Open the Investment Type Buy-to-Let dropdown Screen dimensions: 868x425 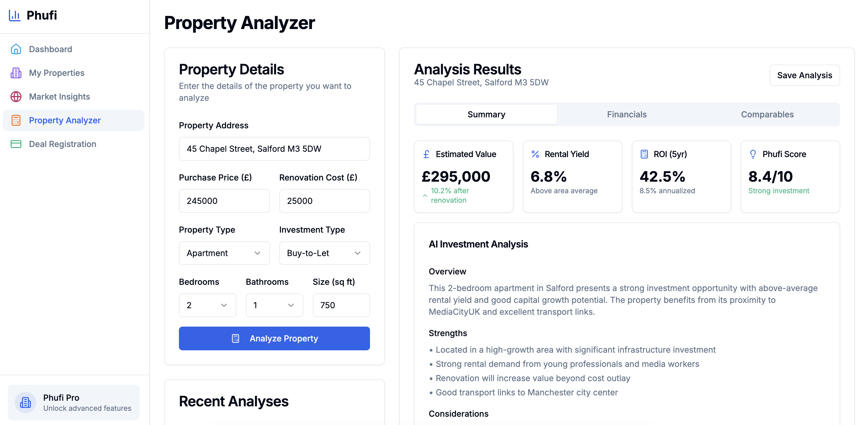click(324, 253)
